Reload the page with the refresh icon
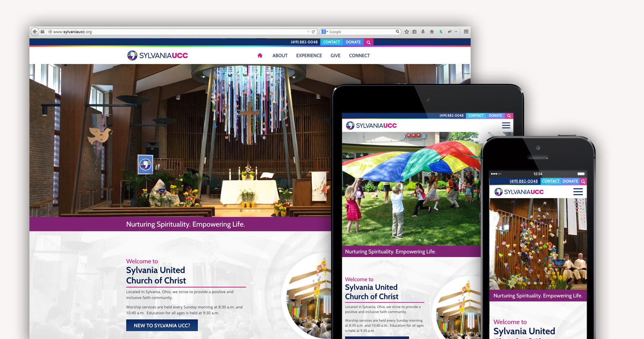 coord(312,32)
